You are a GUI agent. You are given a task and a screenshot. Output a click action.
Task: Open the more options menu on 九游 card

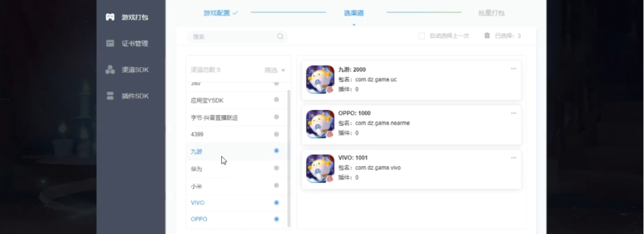pos(513,69)
